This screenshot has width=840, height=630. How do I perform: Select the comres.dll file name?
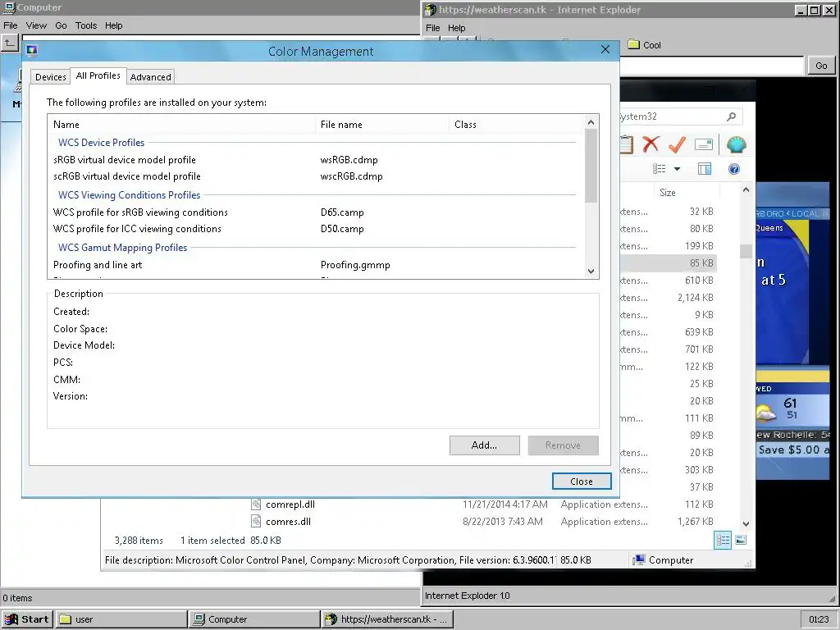coord(288,521)
